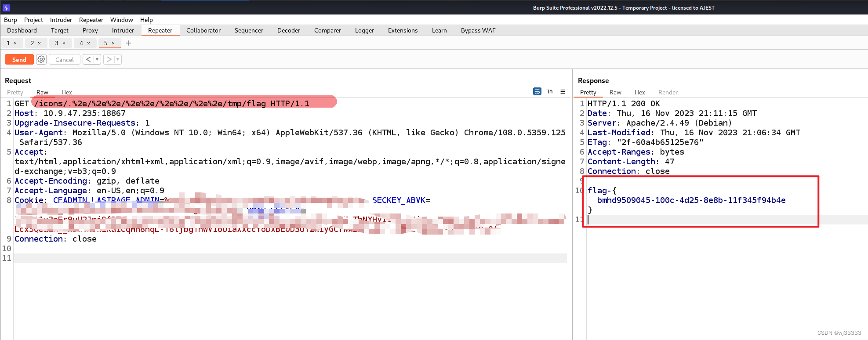Image resolution: width=868 pixels, height=340 pixels.
Task: Click the GET request path line
Action: point(162,104)
